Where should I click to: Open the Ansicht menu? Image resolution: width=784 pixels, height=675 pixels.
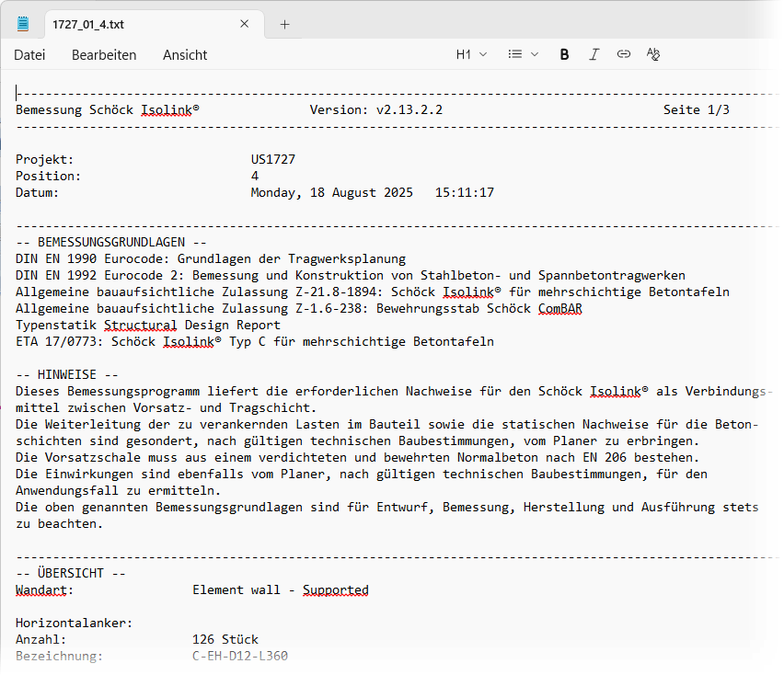coord(185,55)
